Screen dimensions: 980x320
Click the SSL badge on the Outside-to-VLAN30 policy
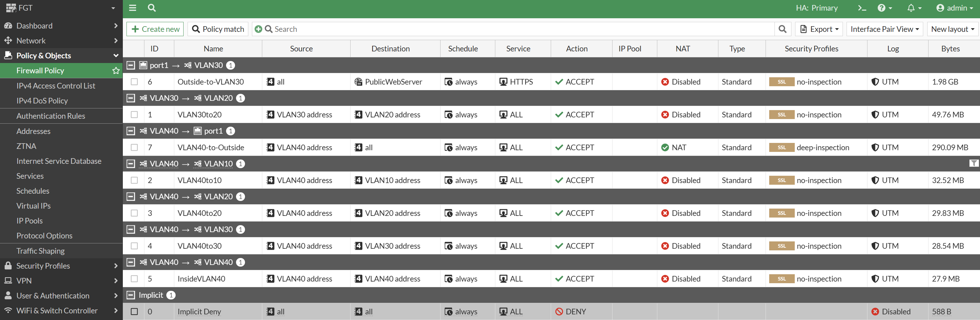click(781, 82)
